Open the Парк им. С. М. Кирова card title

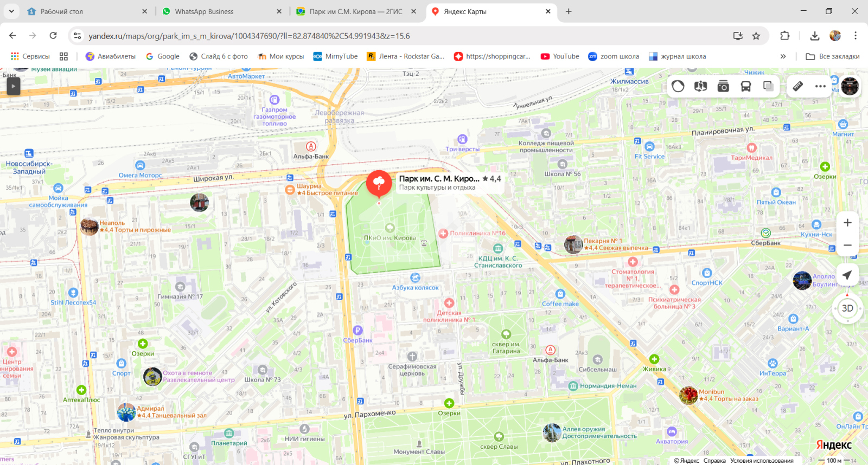pyautogui.click(x=439, y=178)
